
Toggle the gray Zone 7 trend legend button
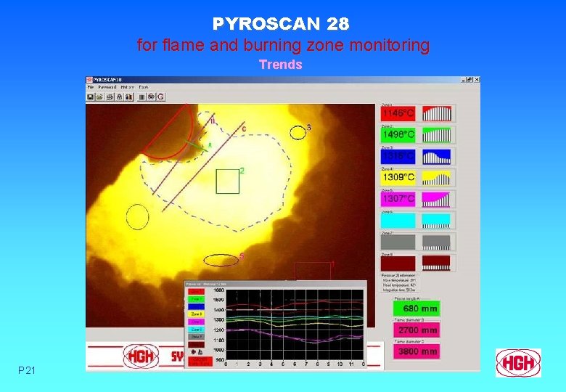pyautogui.click(x=197, y=337)
